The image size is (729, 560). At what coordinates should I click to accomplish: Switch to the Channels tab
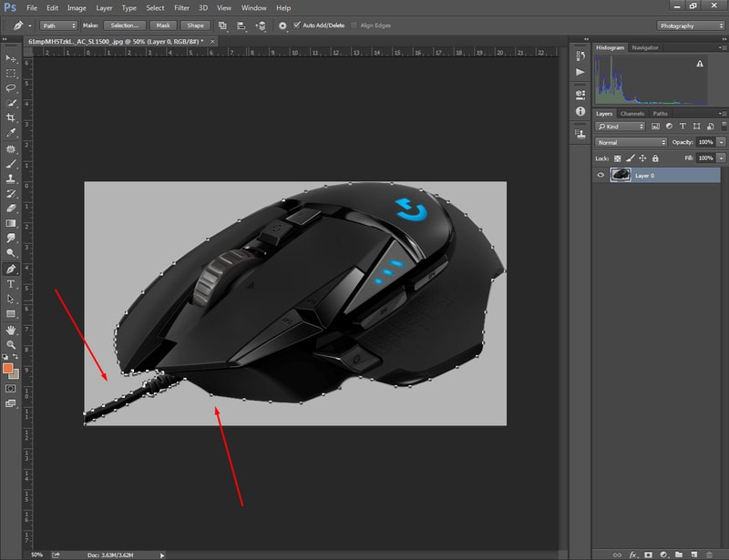click(x=631, y=114)
